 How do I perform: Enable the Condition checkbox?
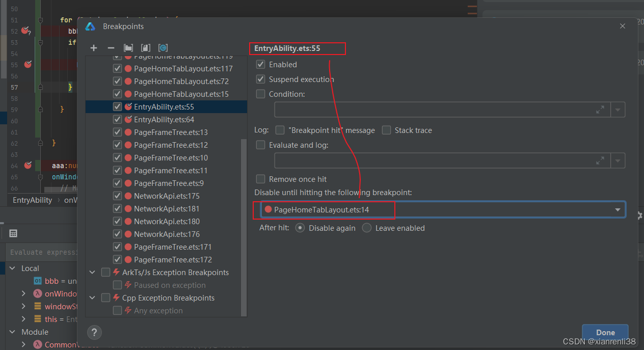[x=261, y=94]
